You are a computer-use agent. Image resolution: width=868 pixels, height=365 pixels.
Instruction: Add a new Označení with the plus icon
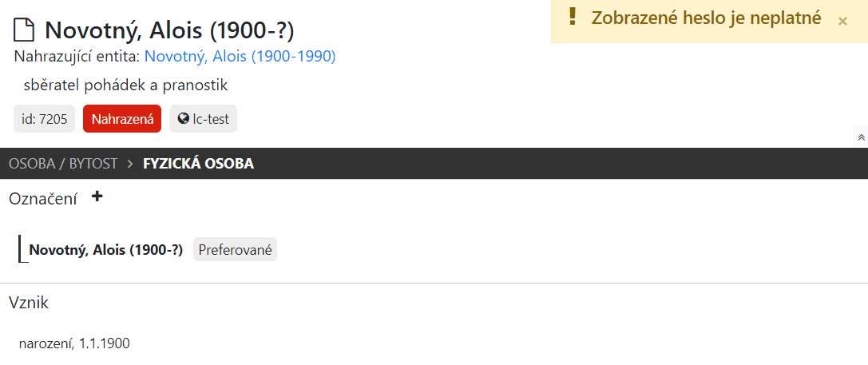97,196
